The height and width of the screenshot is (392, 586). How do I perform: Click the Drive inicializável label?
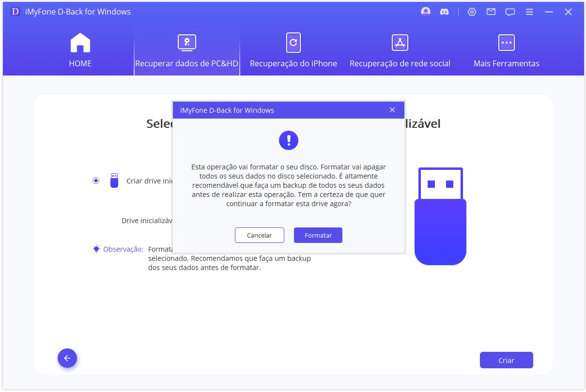coord(147,221)
